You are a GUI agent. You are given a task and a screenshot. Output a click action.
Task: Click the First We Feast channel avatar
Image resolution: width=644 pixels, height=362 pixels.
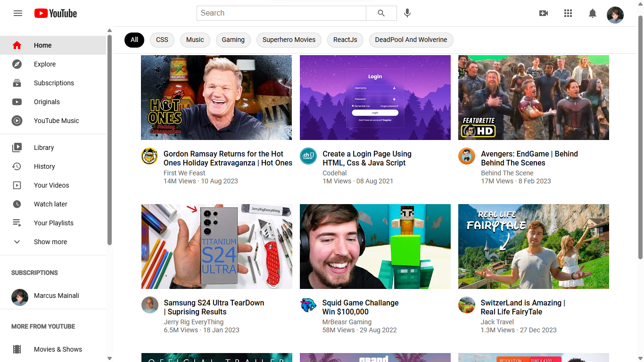point(149,156)
